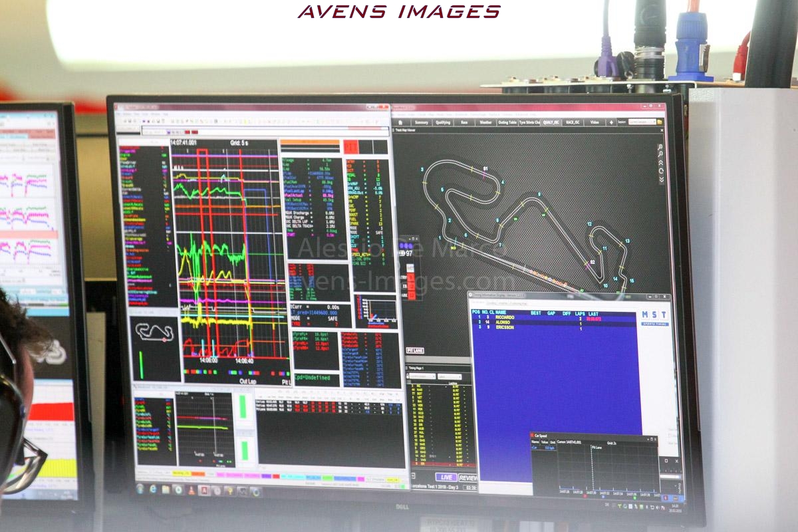Switch to the QUALY_ISC tab
Image resolution: width=798 pixels, height=532 pixels.
click(551, 122)
